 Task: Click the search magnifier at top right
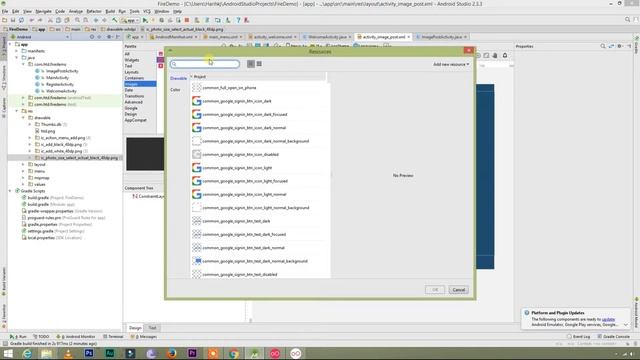tap(628, 20)
